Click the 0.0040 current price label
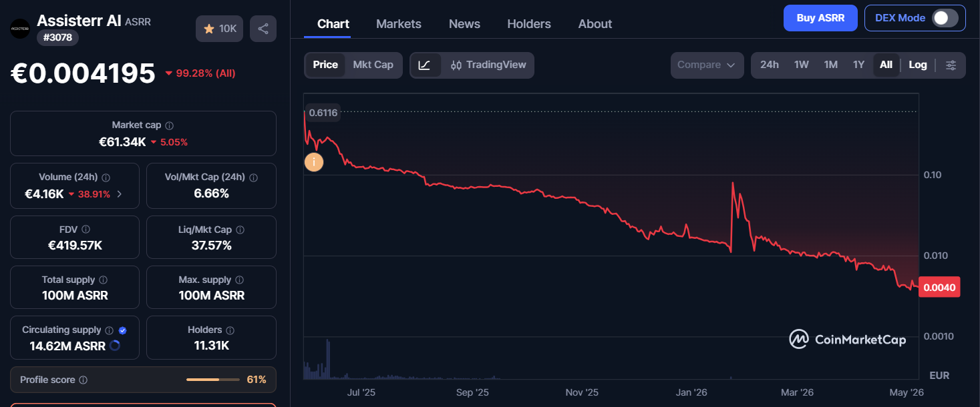Screen dimensions: 980x407 [x=939, y=288]
